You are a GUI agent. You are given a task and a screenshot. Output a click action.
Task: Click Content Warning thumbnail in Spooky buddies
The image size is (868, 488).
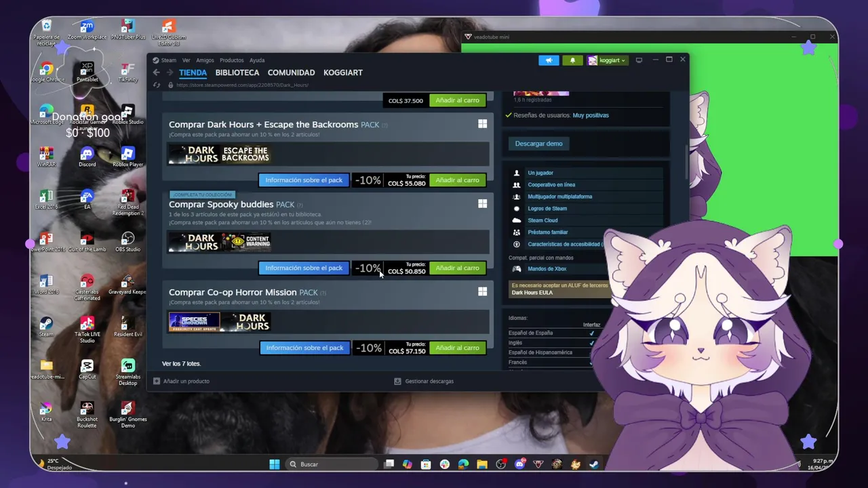coord(245,241)
